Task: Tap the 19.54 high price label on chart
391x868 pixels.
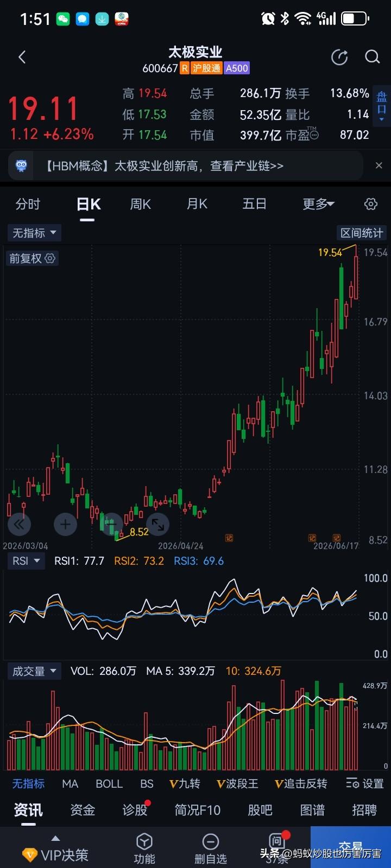Action: click(x=330, y=252)
